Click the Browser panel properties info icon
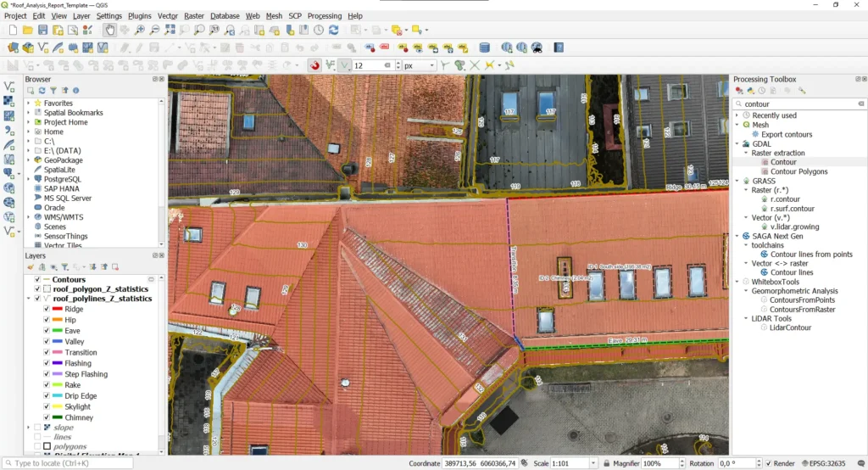The image size is (868, 470). coord(75,90)
